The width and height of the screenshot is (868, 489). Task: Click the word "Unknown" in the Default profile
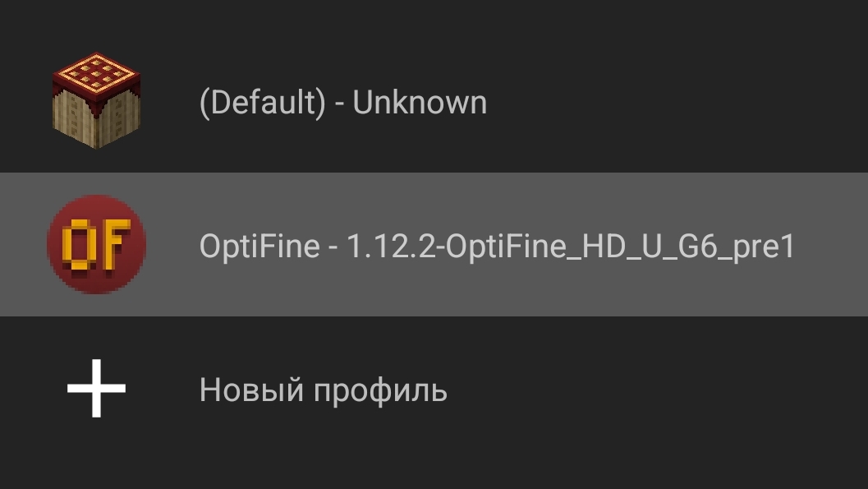pos(420,103)
